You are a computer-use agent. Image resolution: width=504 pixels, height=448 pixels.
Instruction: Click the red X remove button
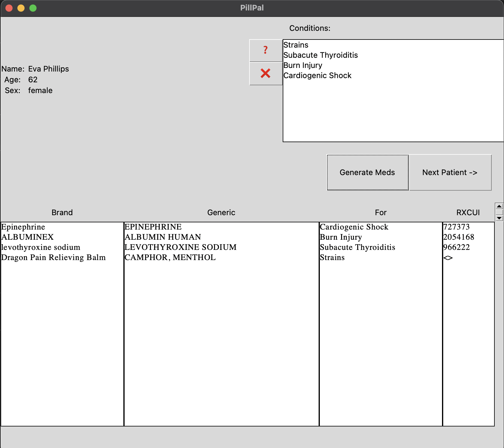(x=266, y=73)
